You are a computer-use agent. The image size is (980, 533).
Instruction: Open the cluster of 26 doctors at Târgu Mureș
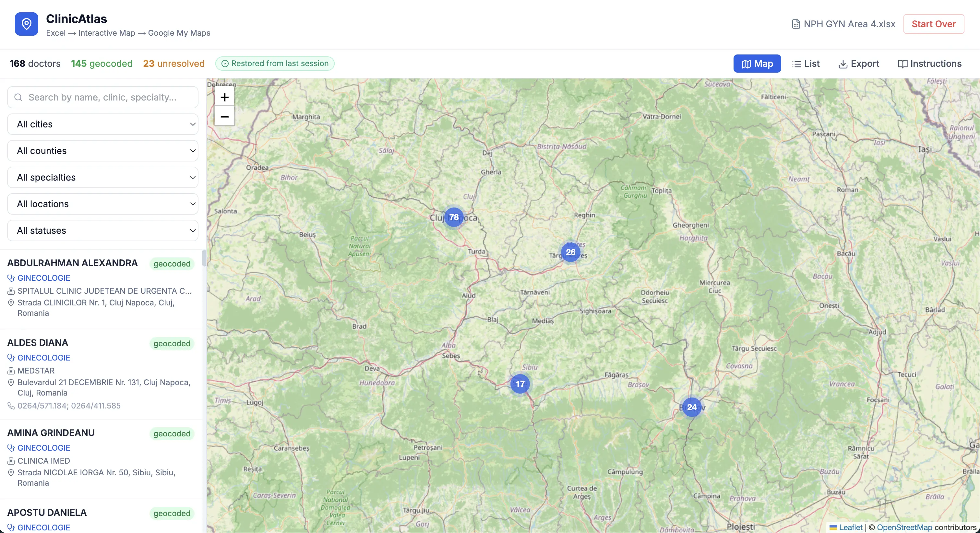tap(570, 252)
